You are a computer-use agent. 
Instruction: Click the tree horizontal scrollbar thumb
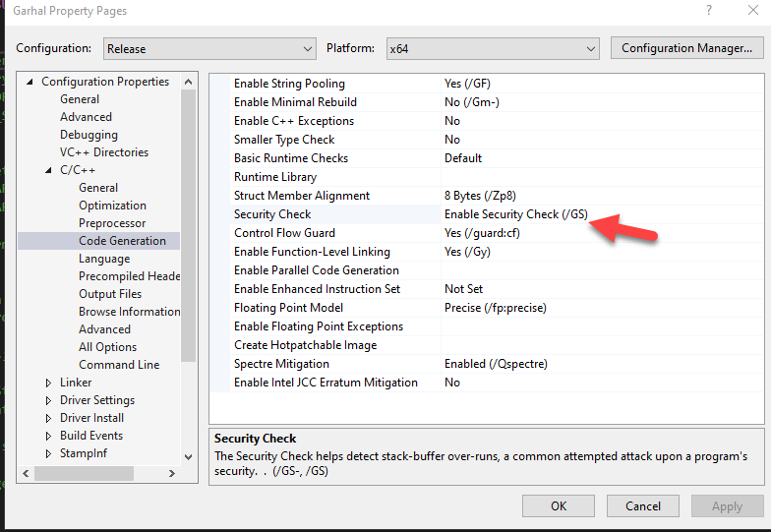click(85, 474)
